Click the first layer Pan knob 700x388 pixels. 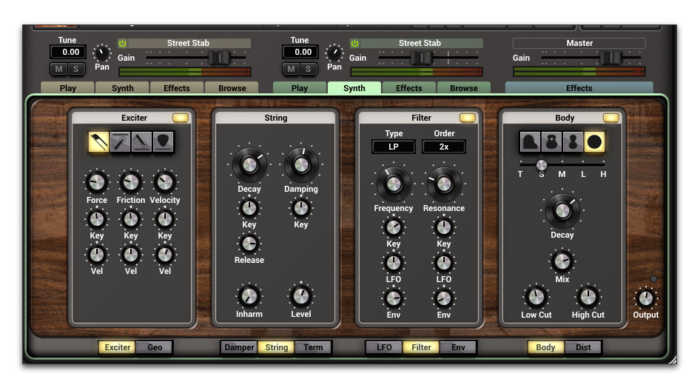click(x=102, y=54)
